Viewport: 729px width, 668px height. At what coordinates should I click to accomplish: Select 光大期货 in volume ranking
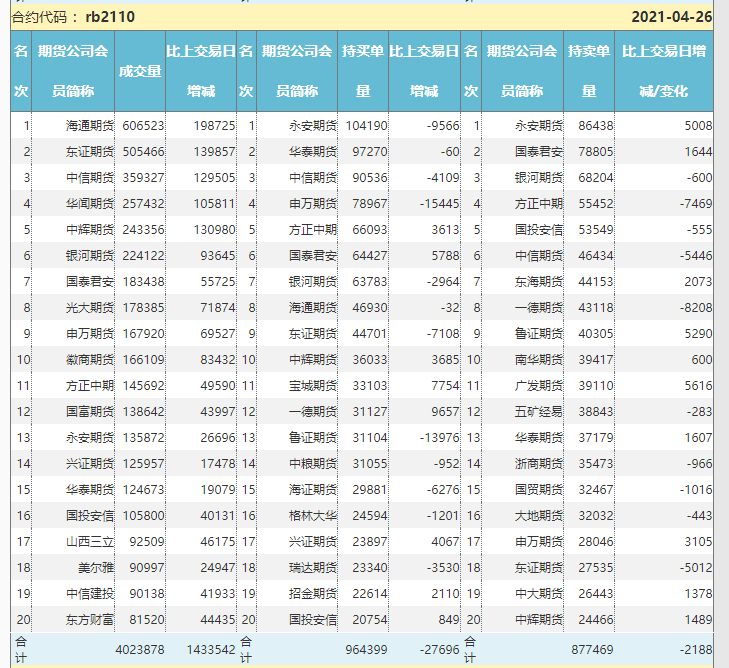tap(90, 308)
